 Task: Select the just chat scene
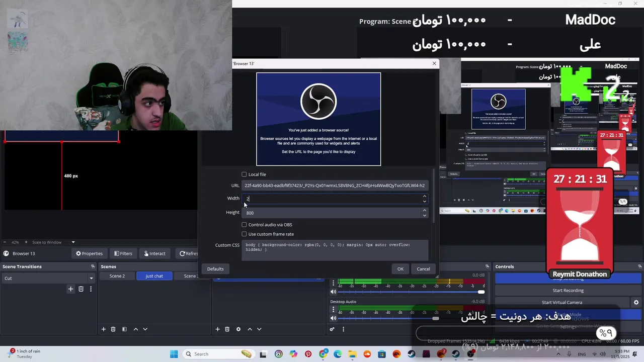(154, 276)
